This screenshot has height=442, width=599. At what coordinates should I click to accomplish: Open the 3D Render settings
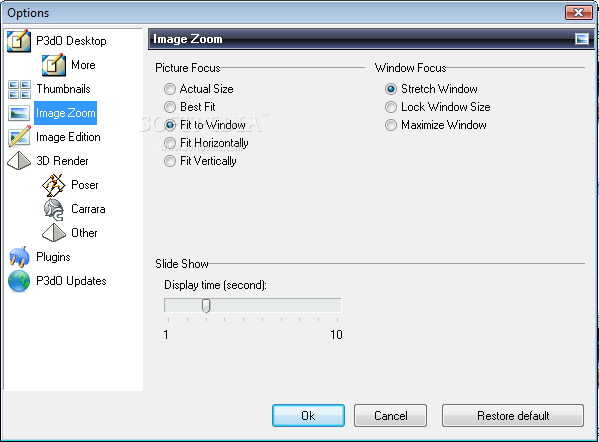[62, 161]
